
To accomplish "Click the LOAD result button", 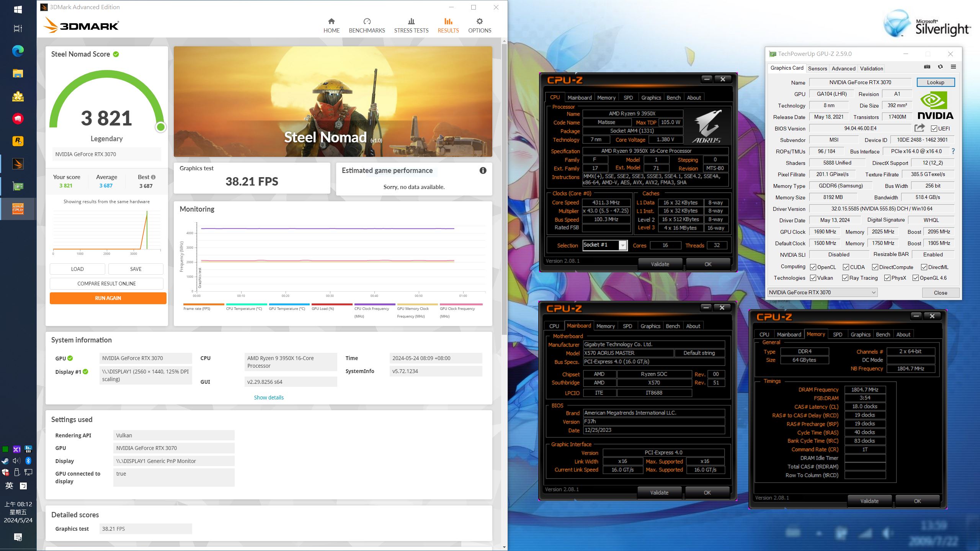I will (77, 269).
